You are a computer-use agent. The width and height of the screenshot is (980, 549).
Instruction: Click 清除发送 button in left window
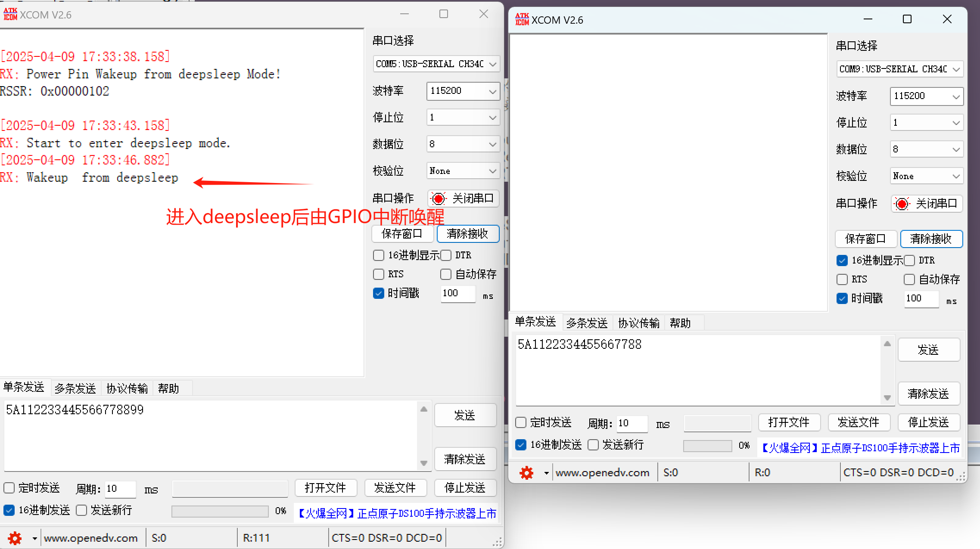click(465, 459)
